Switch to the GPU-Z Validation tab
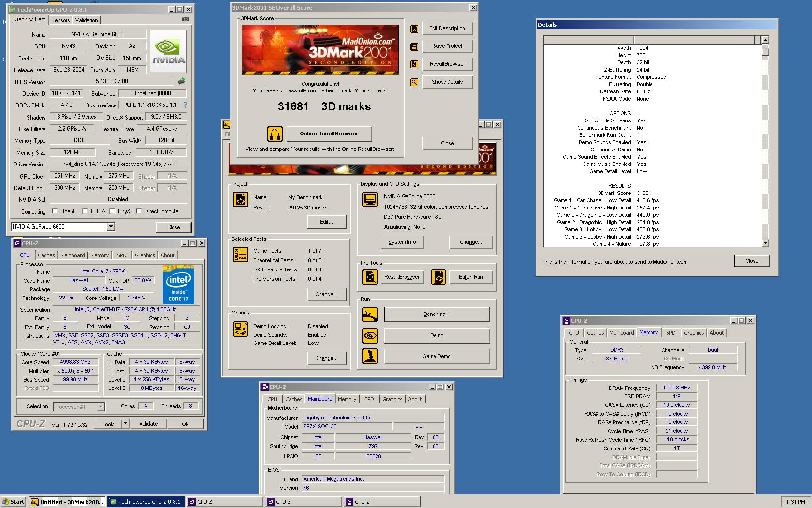The image size is (812, 508). pos(87,20)
